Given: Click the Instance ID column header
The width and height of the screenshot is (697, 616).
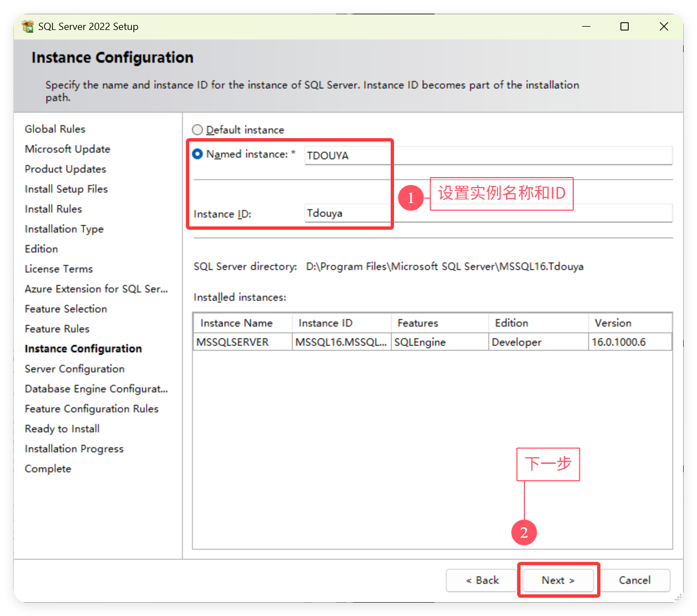Looking at the screenshot, I should coord(341,323).
